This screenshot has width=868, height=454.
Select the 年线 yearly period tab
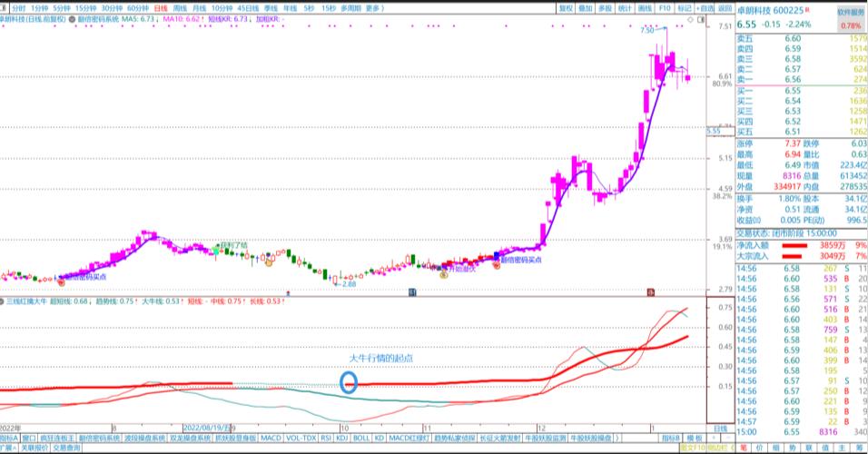[290, 8]
